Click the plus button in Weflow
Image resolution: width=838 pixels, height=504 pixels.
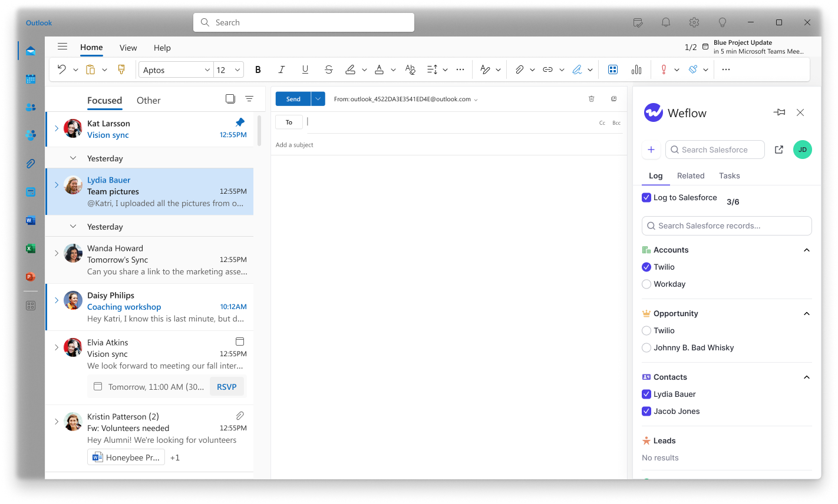point(651,150)
